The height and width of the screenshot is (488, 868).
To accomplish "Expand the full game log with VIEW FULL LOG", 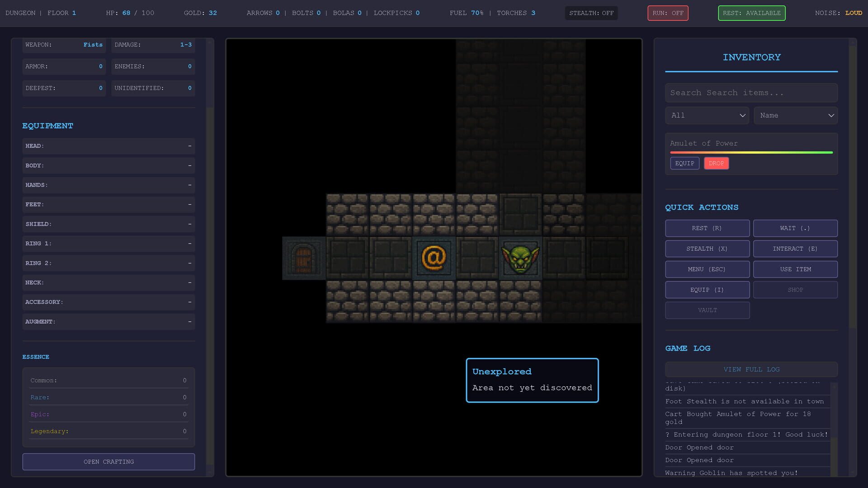I will point(751,369).
